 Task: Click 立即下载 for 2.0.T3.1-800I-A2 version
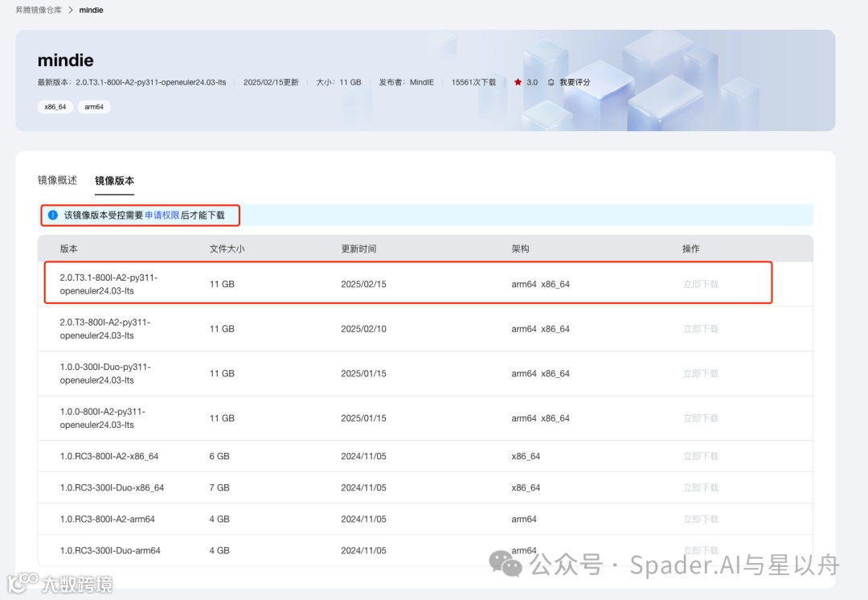(x=701, y=284)
